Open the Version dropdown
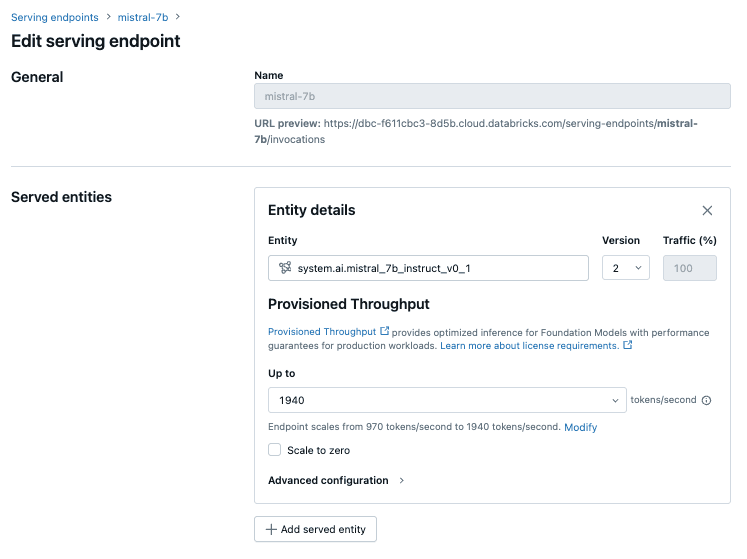Image resolution: width=747 pixels, height=559 pixels. [626, 268]
